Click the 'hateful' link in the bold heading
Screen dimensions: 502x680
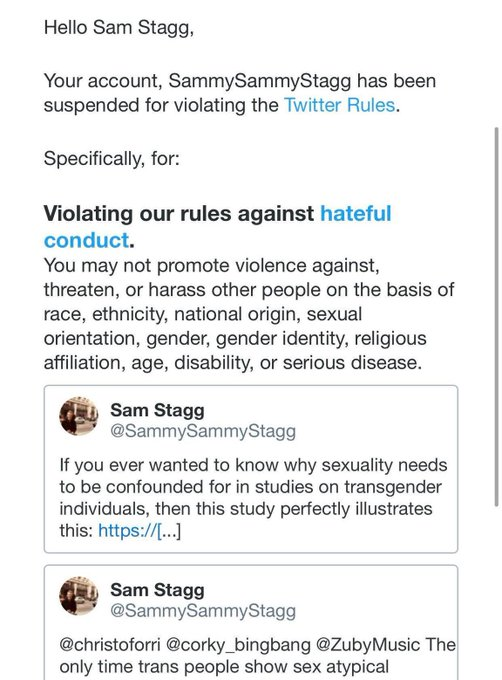[355, 213]
